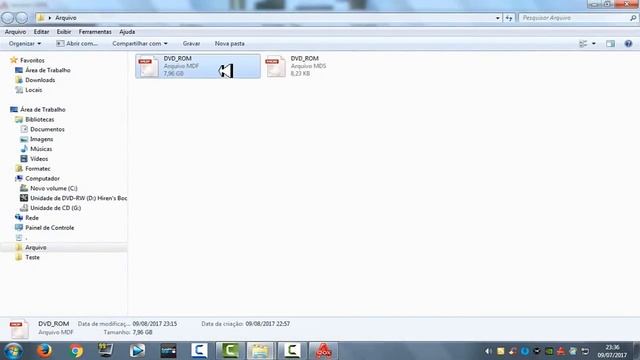Click the Forward navigation arrow
The height and width of the screenshot is (360, 640).
click(22, 18)
